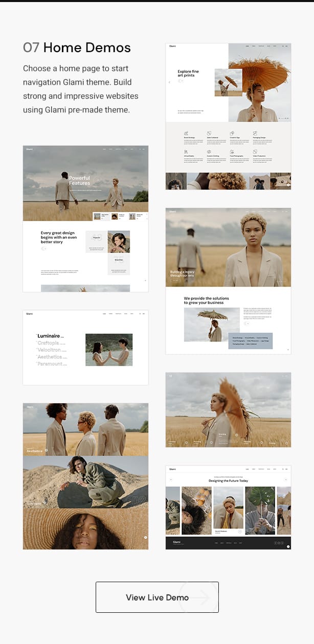Click the Virtual Reality service icon
Image resolution: width=314 pixels, height=644 pixels.
186,152
